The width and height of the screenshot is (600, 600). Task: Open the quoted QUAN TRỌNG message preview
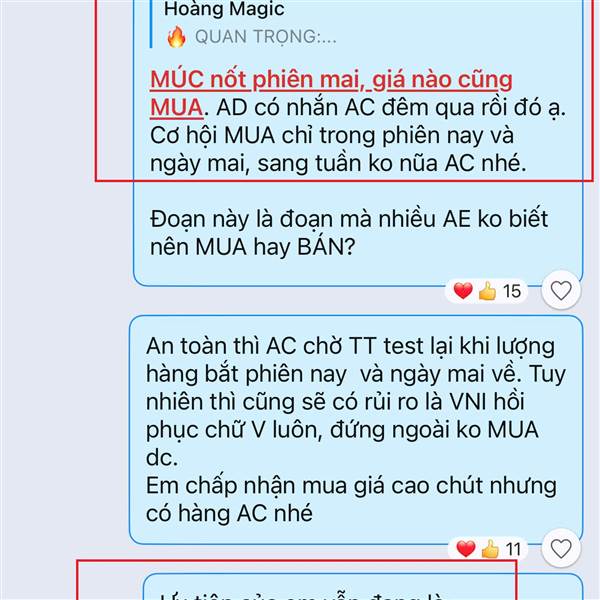266,37
